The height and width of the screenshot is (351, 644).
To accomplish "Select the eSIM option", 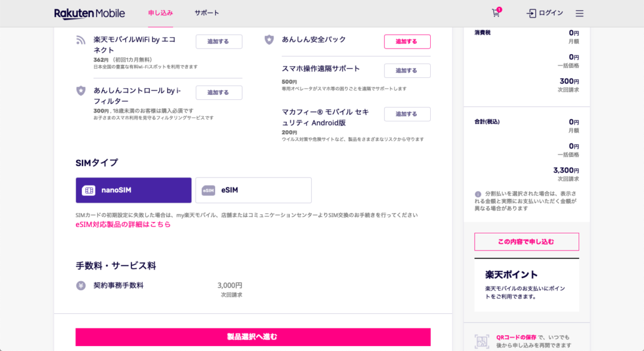I will [x=253, y=191].
